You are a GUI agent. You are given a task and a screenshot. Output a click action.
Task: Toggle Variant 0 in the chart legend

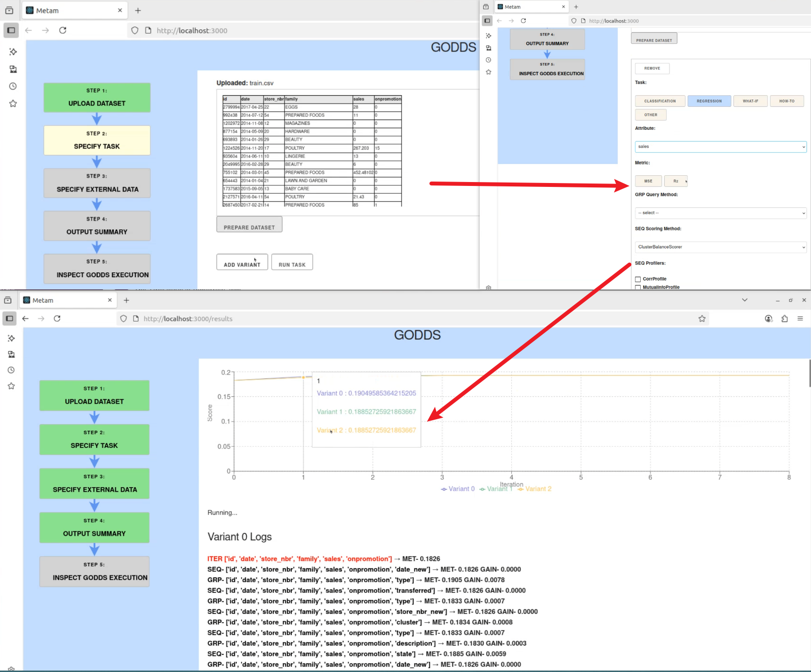coord(458,489)
